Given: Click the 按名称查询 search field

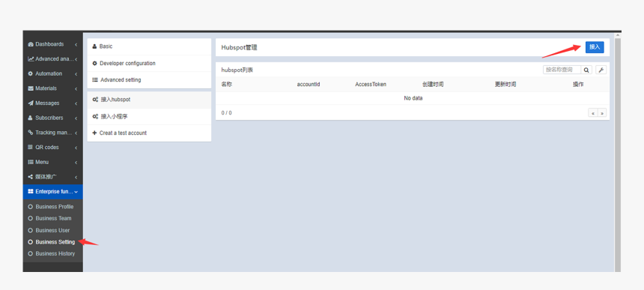Looking at the screenshot, I should (562, 70).
